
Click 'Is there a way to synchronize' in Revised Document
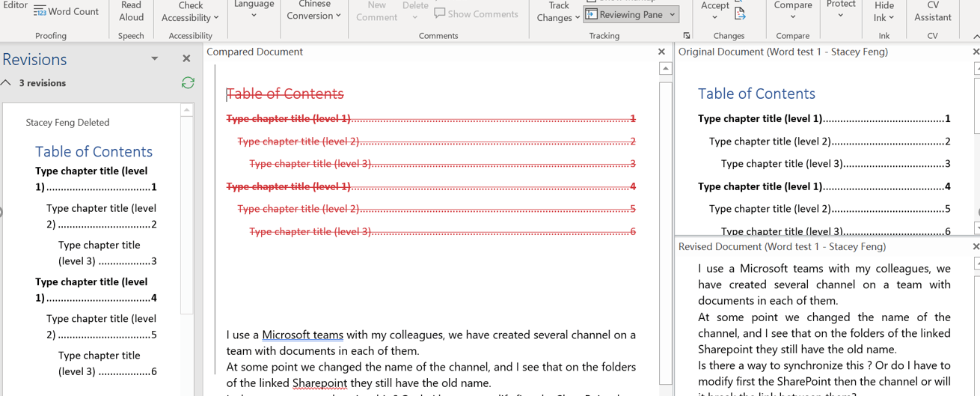point(772,365)
